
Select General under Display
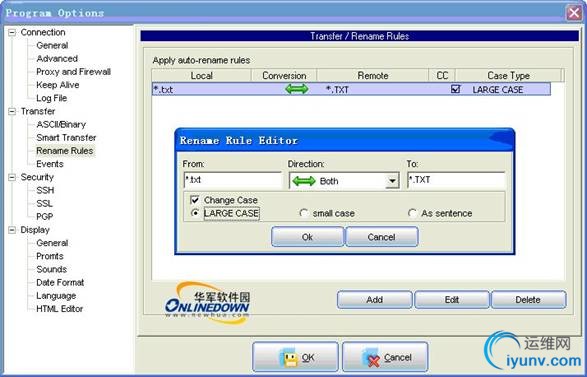click(52, 243)
